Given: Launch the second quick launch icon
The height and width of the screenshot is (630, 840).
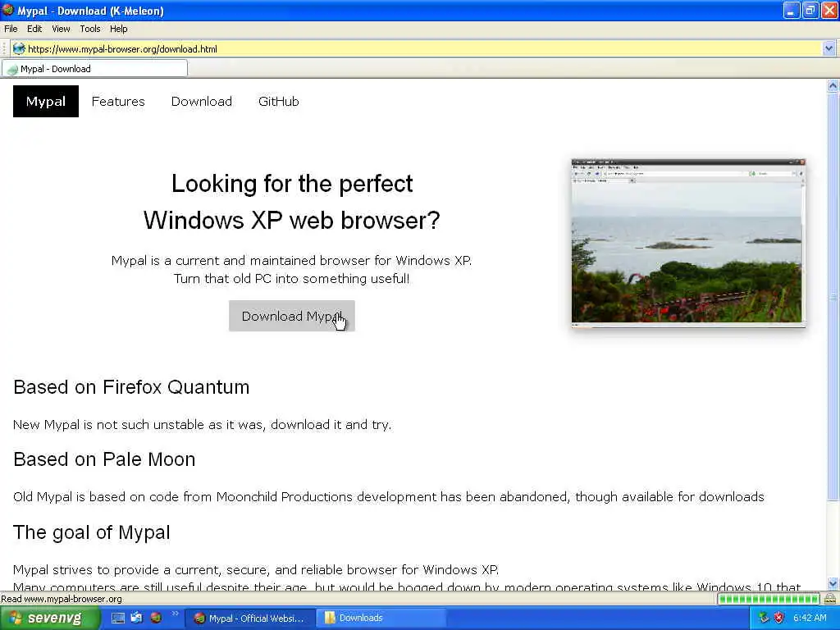Looking at the screenshot, I should [x=137, y=618].
